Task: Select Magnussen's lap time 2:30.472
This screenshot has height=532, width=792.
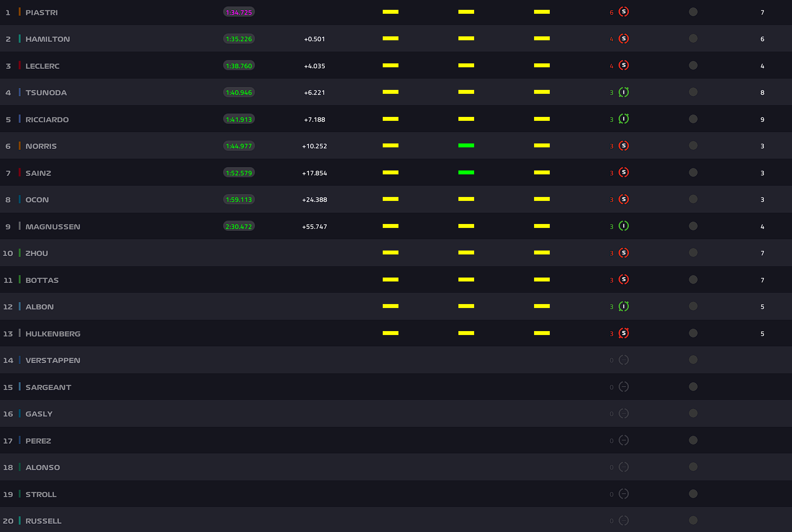Action: [x=239, y=226]
